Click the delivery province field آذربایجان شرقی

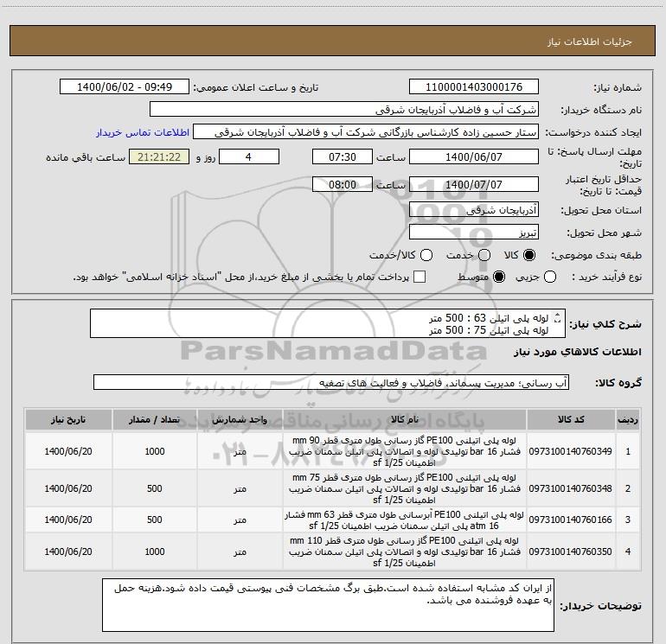click(x=474, y=210)
